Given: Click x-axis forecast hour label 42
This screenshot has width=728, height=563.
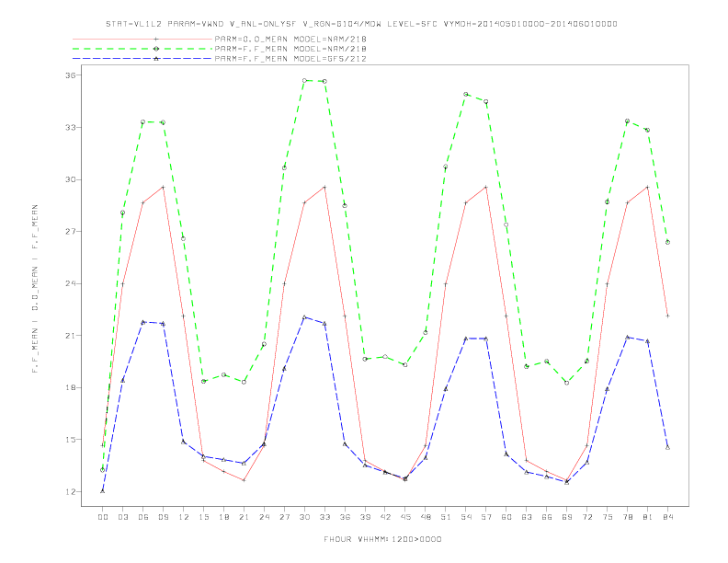Looking at the screenshot, I should (385, 517).
